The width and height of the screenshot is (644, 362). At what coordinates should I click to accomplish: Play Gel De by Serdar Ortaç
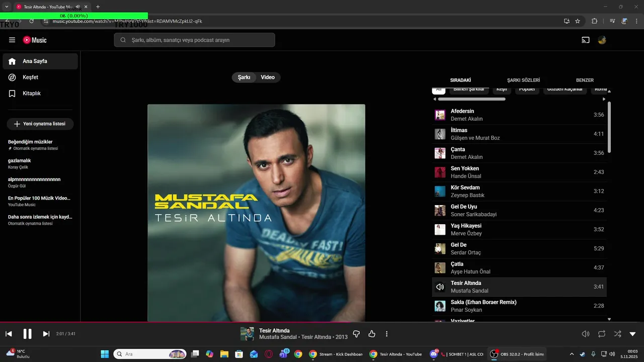[519, 249]
